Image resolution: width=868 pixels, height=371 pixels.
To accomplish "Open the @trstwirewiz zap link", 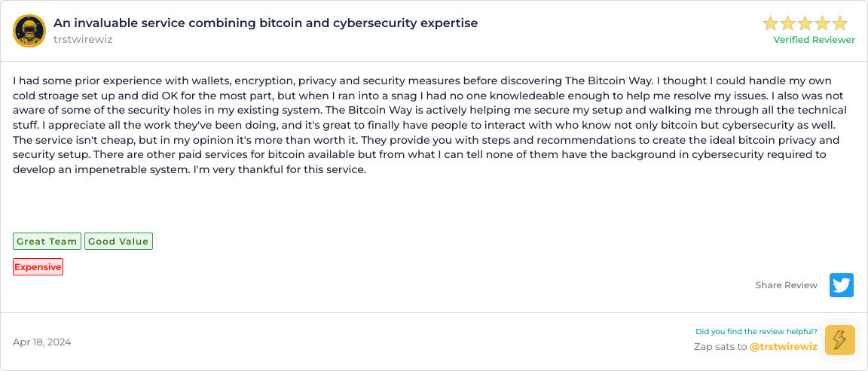I will point(784,347).
